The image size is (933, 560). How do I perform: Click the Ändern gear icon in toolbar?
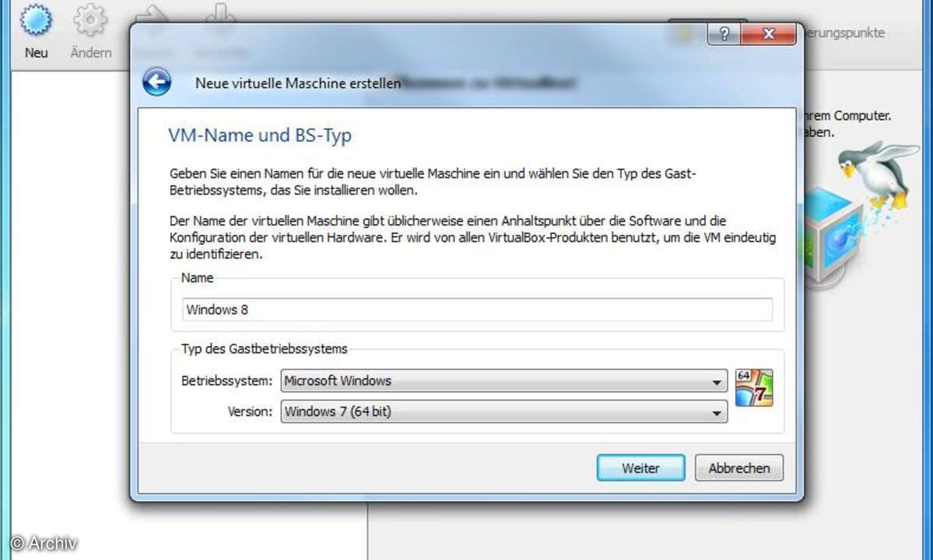pyautogui.click(x=90, y=20)
